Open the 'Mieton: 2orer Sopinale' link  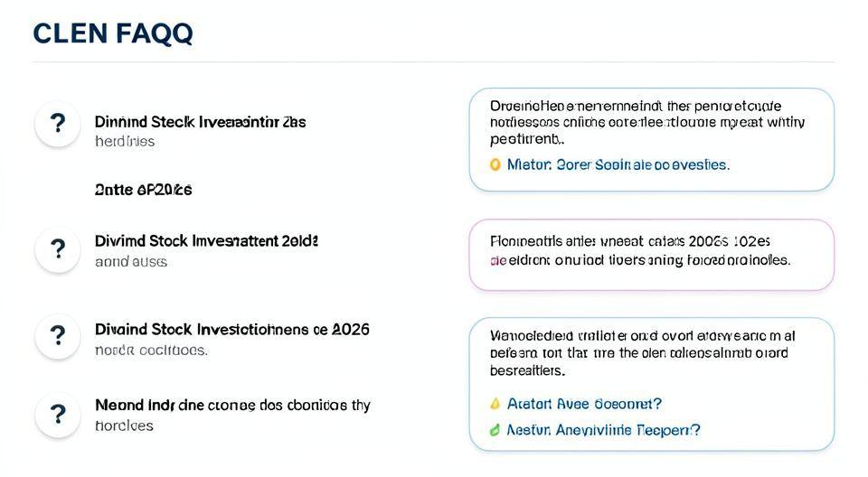pos(618,164)
